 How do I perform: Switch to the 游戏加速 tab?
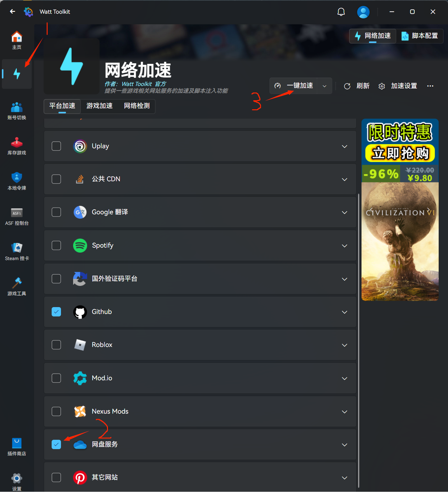(x=100, y=106)
